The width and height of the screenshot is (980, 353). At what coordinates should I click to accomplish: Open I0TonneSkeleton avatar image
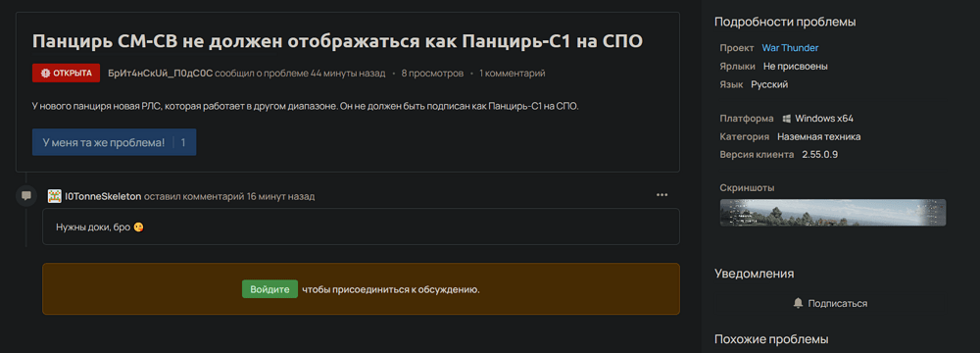pos(54,196)
